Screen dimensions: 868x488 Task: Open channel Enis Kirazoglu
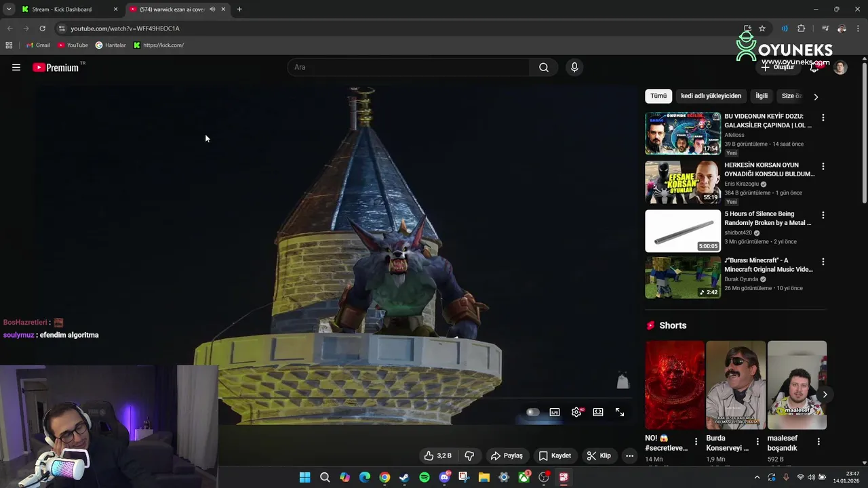tap(741, 184)
